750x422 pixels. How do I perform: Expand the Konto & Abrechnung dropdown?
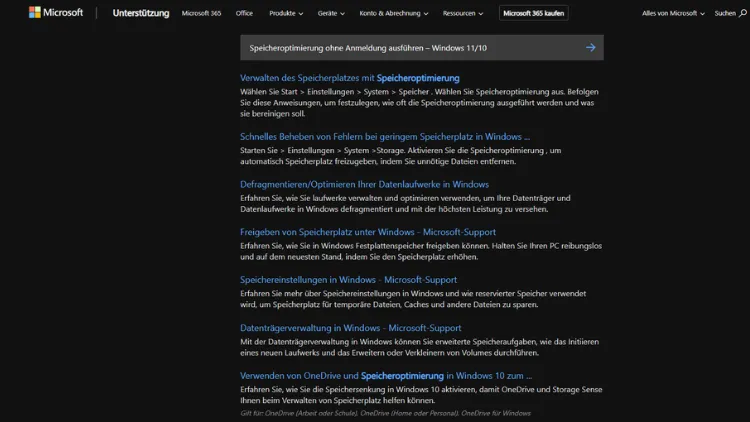(394, 13)
